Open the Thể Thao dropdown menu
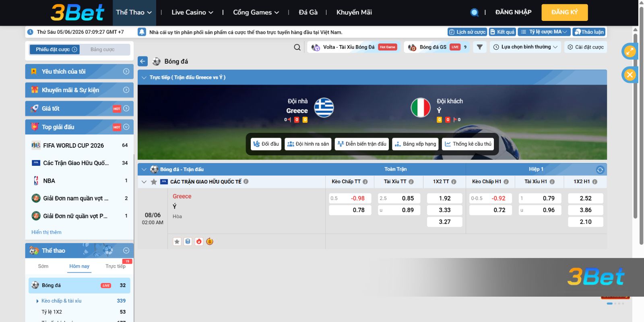 click(134, 12)
